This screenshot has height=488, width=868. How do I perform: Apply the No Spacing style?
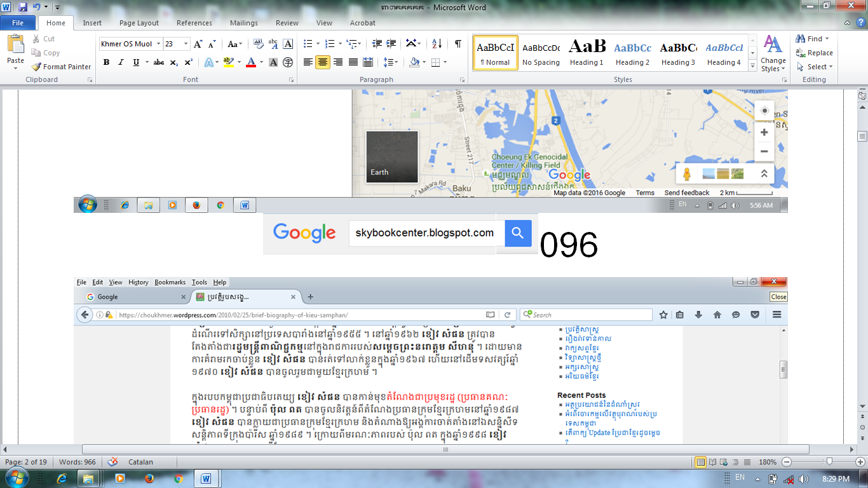tap(541, 53)
